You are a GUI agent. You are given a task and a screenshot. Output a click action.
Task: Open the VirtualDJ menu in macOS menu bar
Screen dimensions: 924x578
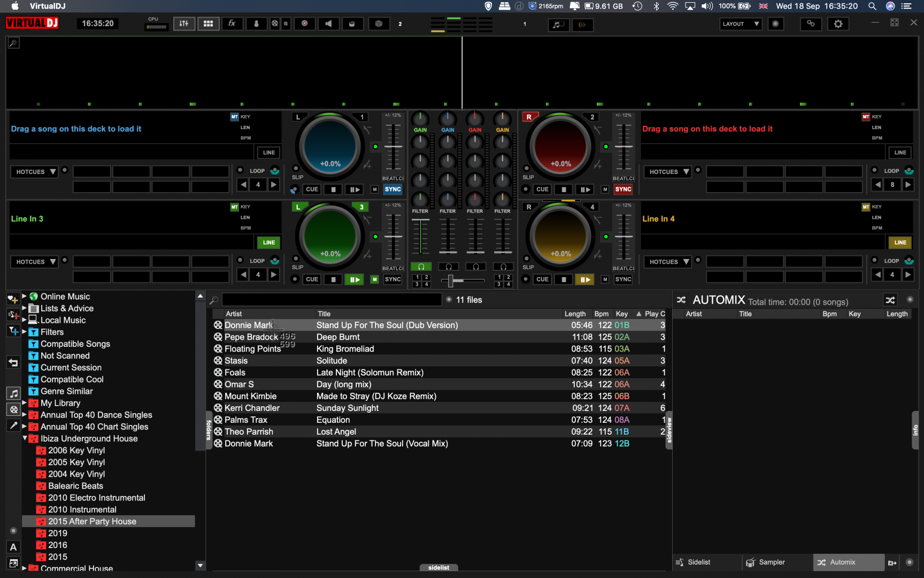click(47, 6)
